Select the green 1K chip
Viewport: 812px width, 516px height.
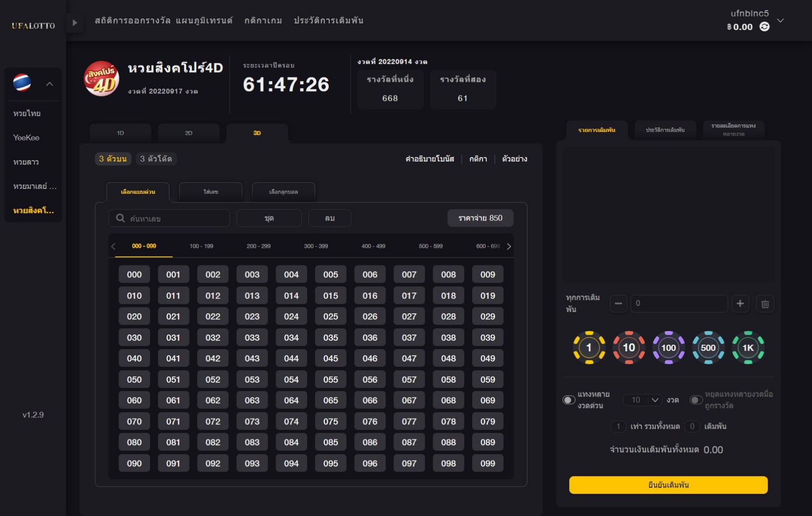pos(748,348)
